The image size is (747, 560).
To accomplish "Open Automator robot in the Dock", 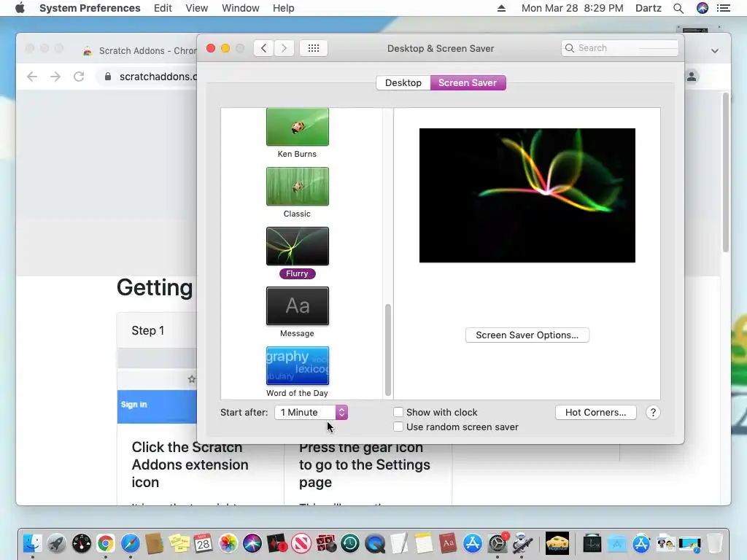I will click(522, 542).
